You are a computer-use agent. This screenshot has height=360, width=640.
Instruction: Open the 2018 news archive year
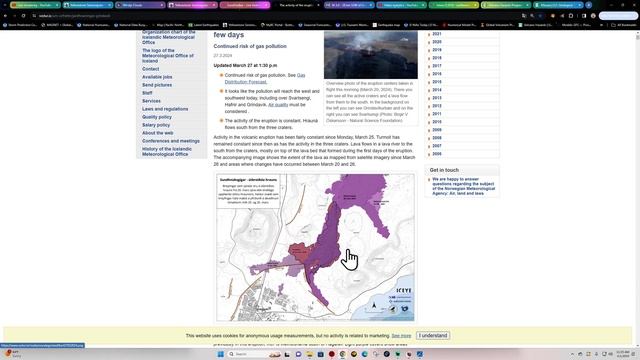(x=437, y=58)
